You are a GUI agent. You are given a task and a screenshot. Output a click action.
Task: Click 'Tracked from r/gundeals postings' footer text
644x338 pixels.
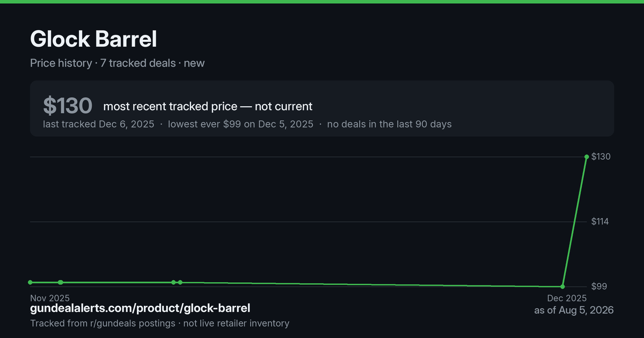(x=102, y=323)
